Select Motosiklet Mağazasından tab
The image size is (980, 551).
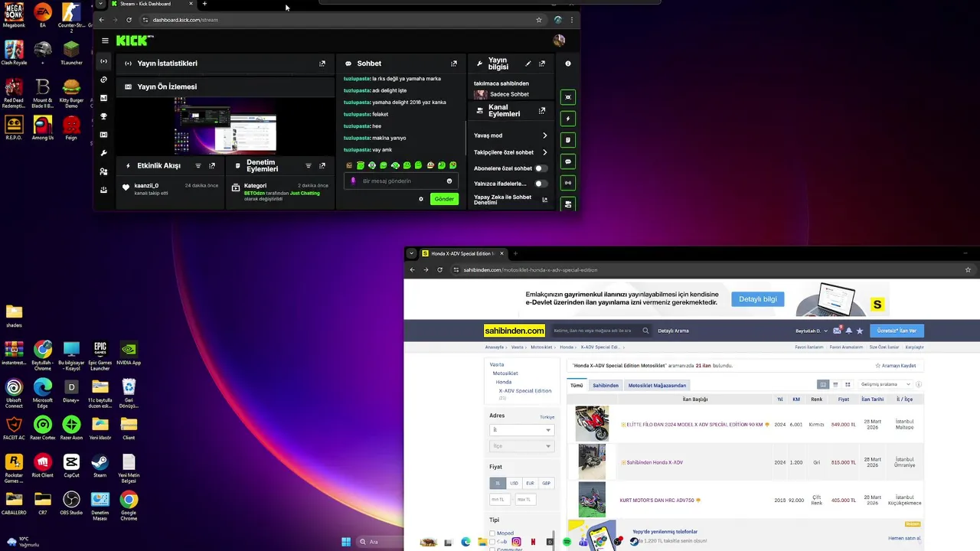click(657, 385)
